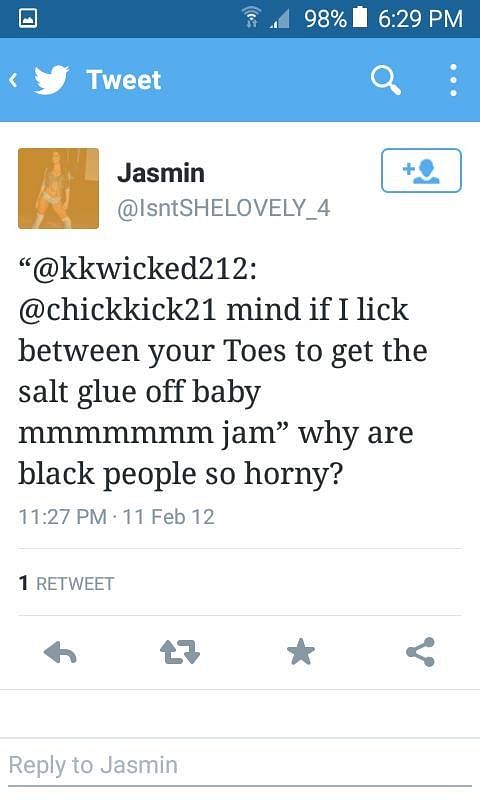Tap the share icon
The image size is (480, 800).
420,652
